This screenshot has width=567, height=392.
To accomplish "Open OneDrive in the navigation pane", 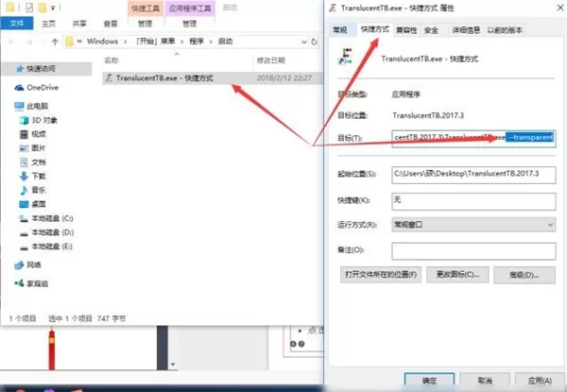I will click(x=43, y=88).
